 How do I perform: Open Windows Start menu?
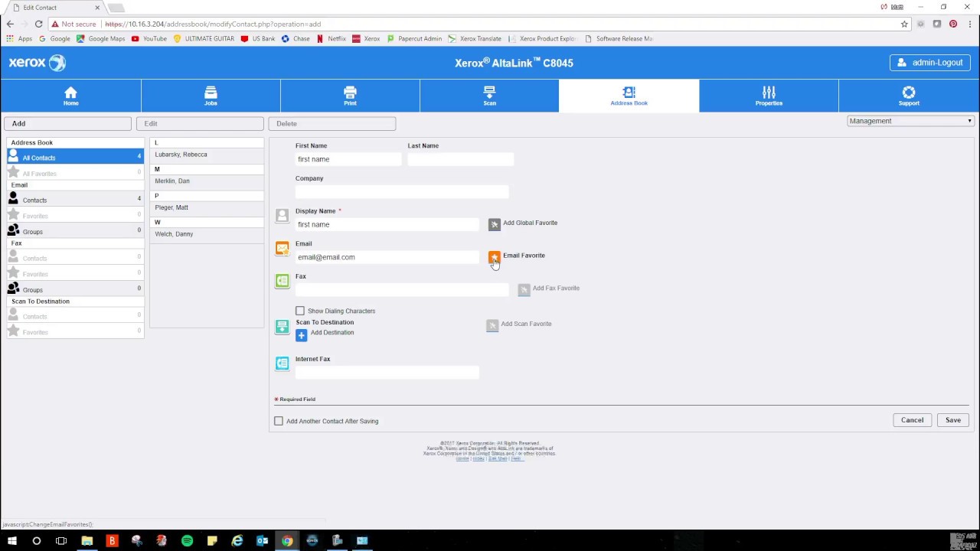pos(11,541)
